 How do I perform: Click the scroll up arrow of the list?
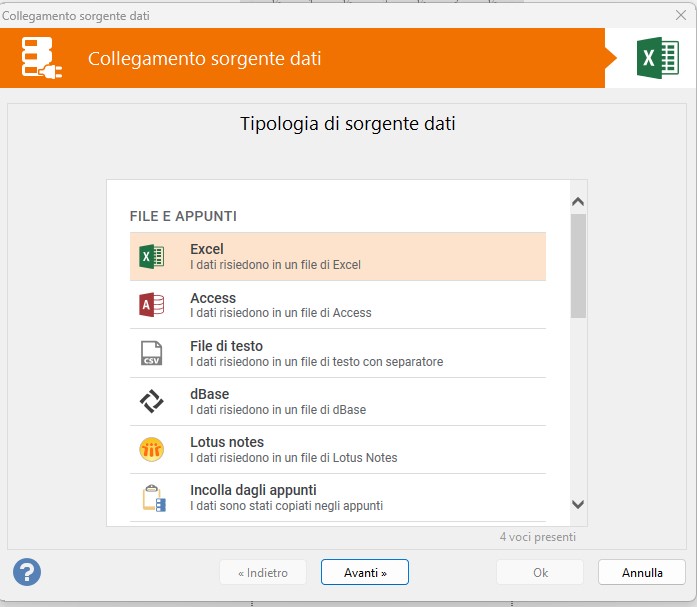(x=578, y=202)
